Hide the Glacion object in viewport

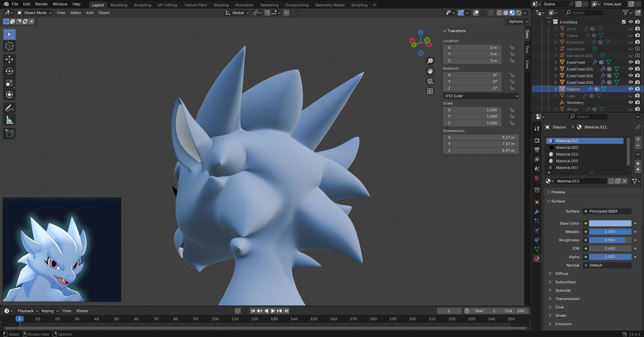(x=631, y=89)
